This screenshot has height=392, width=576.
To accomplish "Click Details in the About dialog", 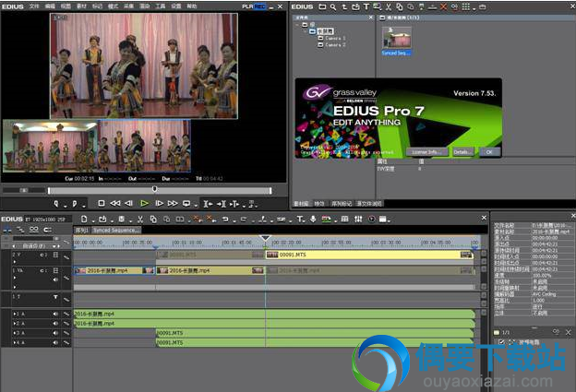I will (x=462, y=152).
